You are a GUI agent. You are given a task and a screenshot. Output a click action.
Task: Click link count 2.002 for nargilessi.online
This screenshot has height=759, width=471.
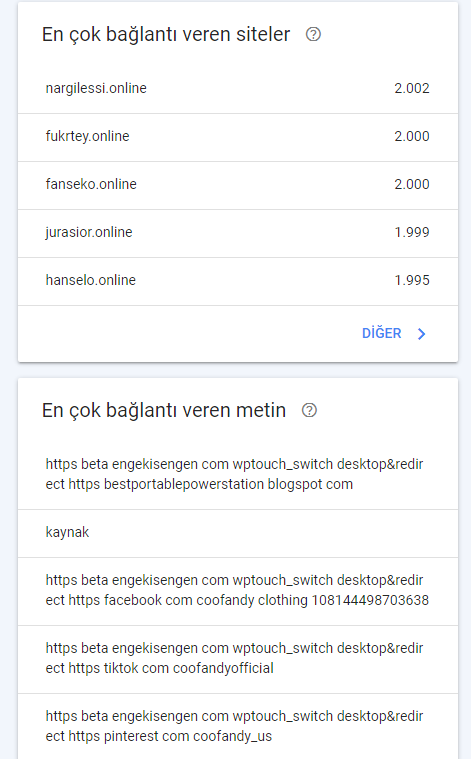point(411,89)
